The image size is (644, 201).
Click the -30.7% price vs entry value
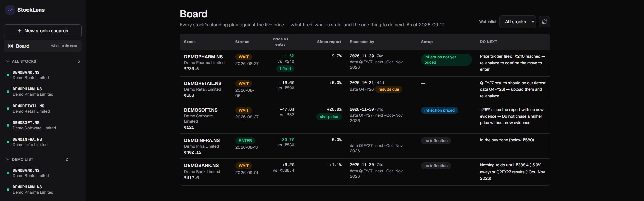(287, 140)
